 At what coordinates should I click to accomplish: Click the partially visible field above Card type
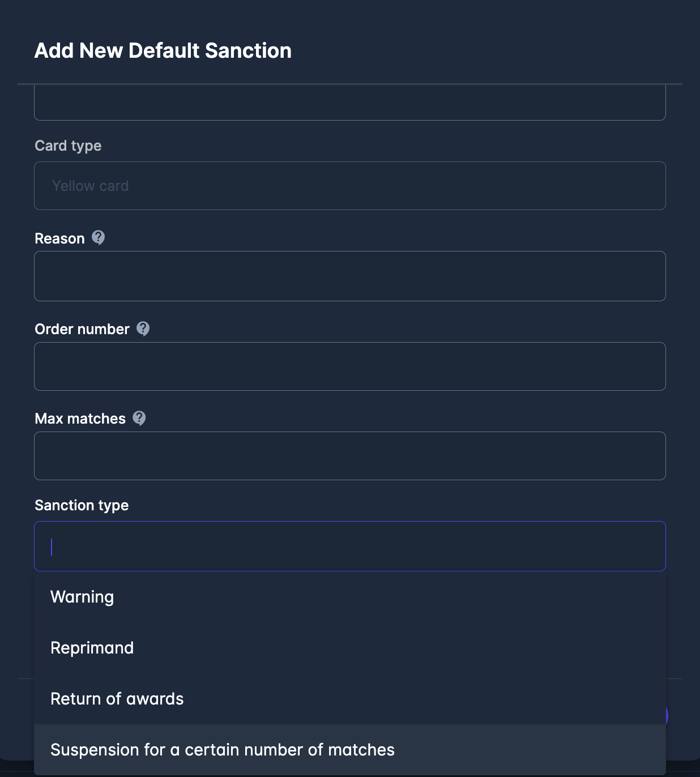click(349, 104)
